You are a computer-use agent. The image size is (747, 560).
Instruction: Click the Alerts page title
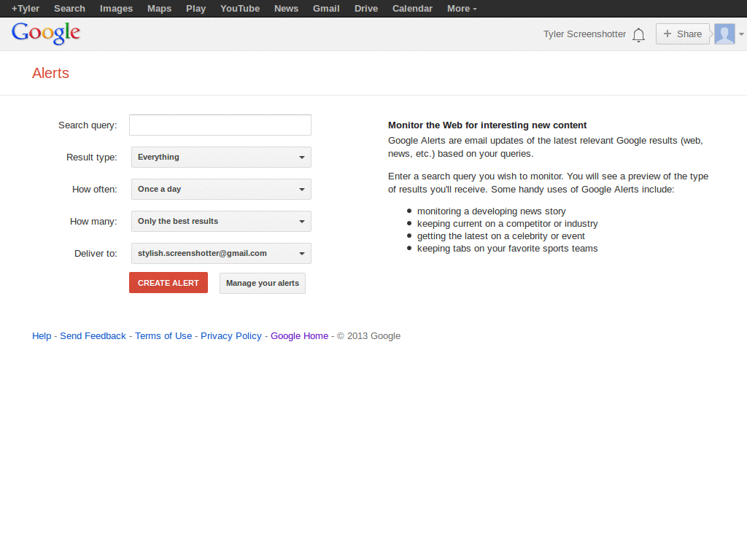[50, 73]
